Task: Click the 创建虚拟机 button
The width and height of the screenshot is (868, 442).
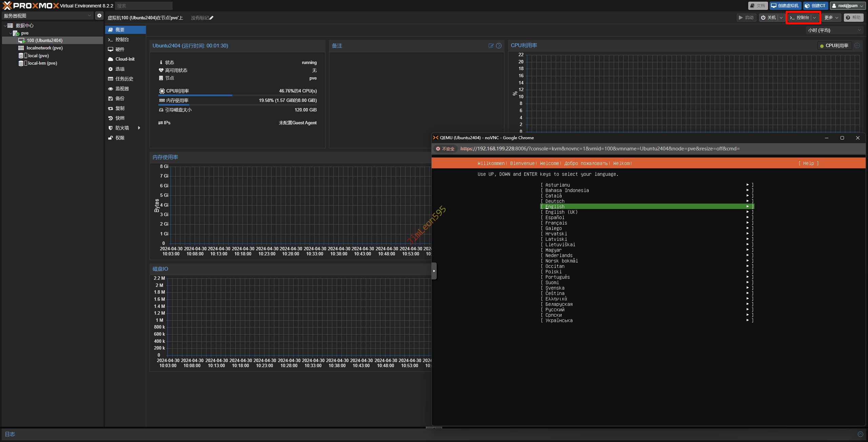Action: tap(785, 6)
